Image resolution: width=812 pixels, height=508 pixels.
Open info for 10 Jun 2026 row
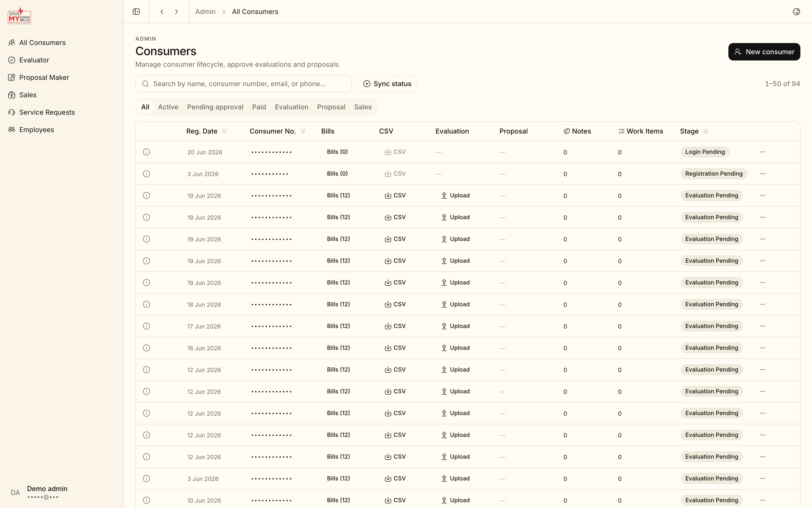click(x=146, y=500)
